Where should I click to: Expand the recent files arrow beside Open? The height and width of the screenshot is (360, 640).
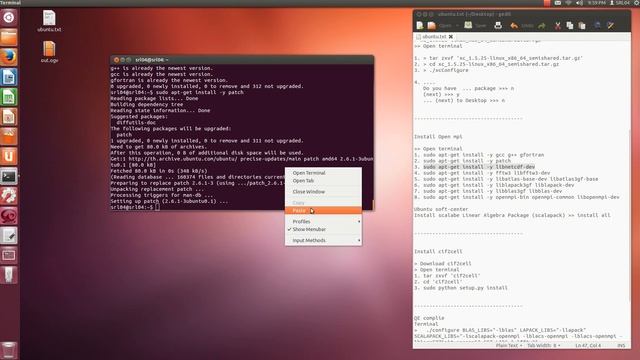pos(457,26)
